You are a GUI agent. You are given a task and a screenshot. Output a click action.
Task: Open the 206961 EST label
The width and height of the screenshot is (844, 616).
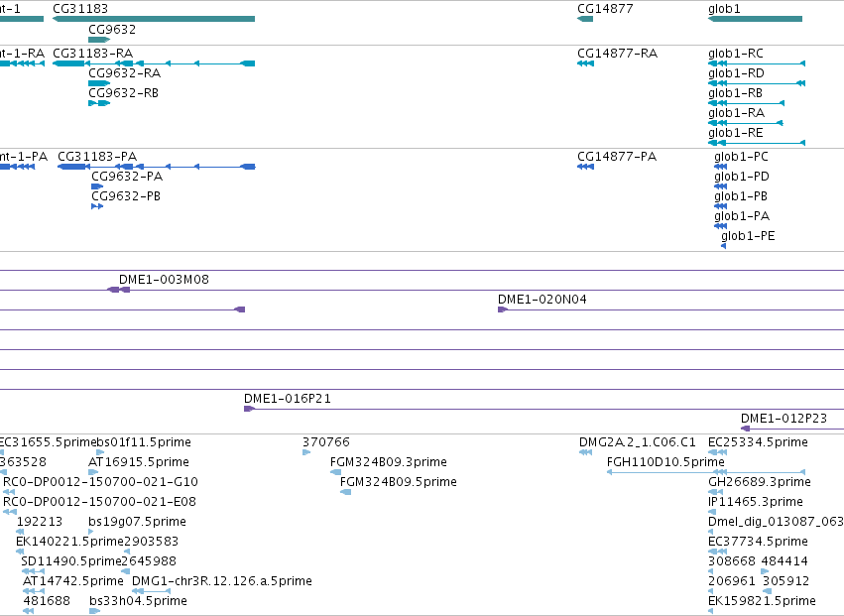click(732, 581)
